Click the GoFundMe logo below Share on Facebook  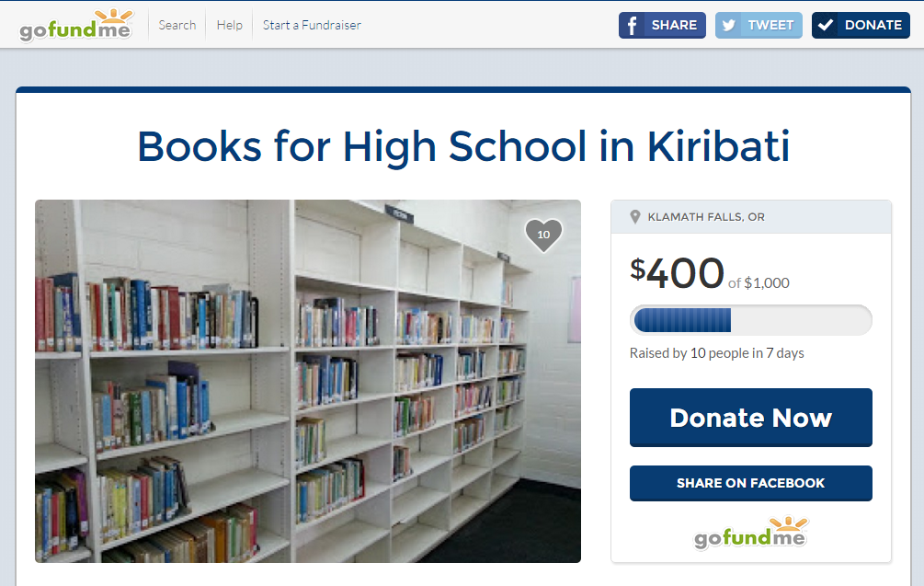[751, 533]
